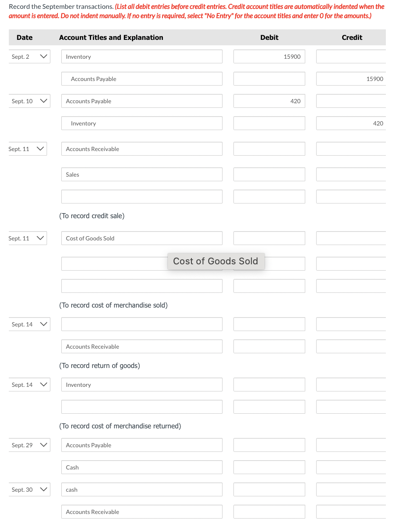
Task: Select the debit field showing 420
Action: point(269,101)
